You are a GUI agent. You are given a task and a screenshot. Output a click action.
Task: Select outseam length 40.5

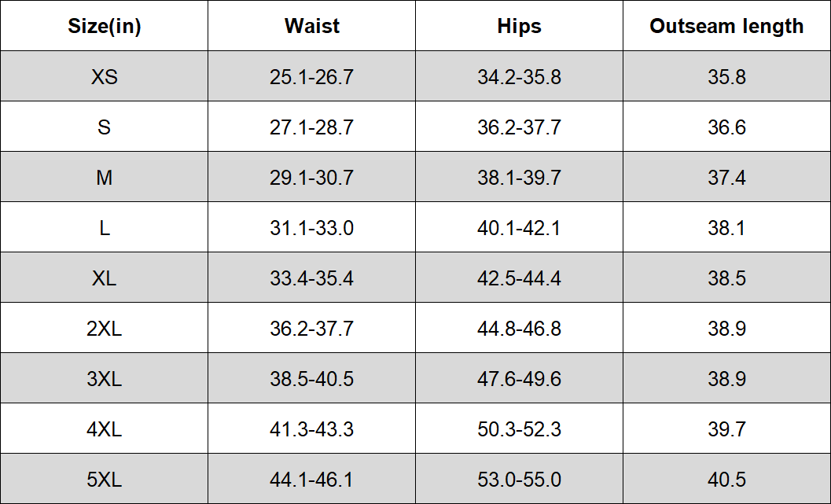pos(726,479)
